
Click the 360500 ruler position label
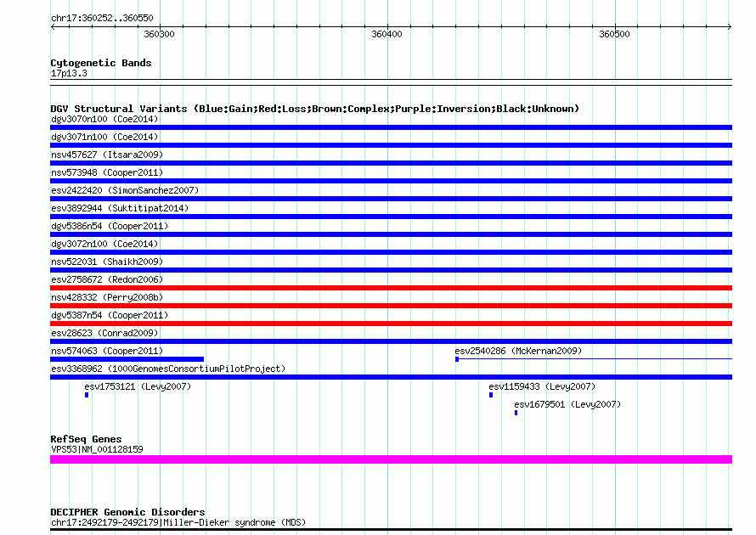[x=614, y=34]
